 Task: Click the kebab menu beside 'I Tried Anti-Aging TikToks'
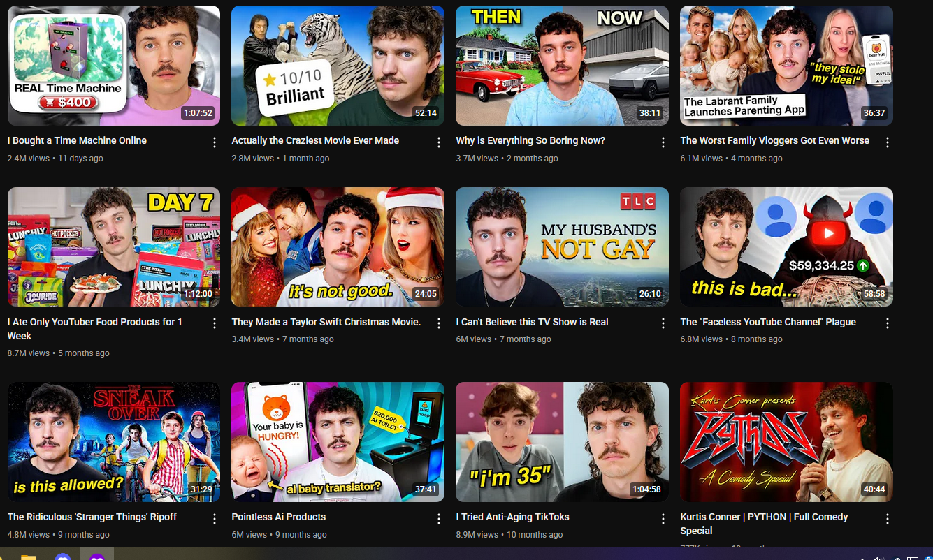pyautogui.click(x=663, y=519)
